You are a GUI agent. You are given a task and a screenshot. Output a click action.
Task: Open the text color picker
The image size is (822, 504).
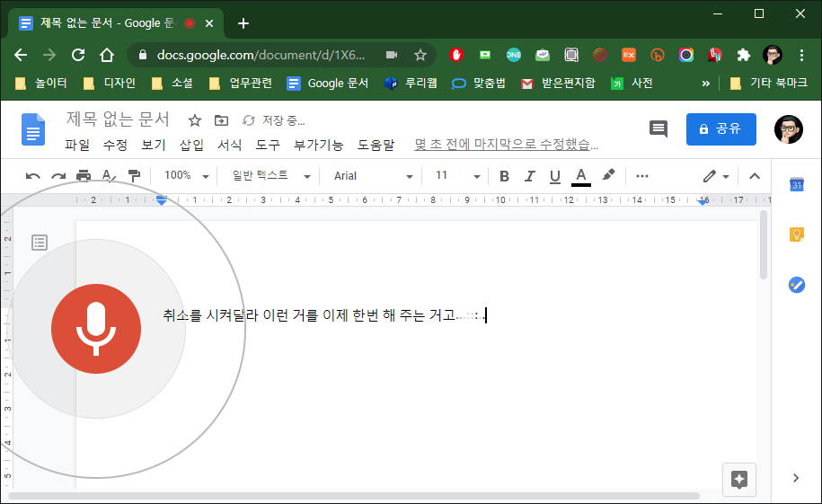[581, 176]
